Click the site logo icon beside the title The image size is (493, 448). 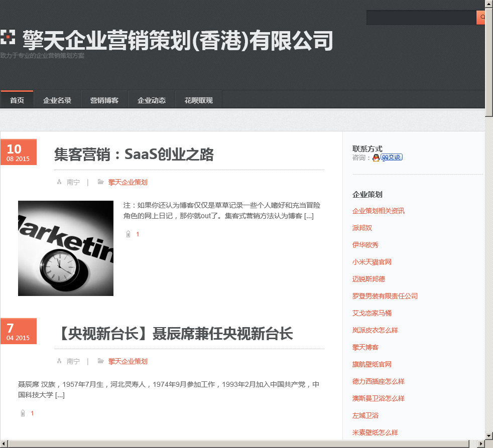tap(8, 37)
